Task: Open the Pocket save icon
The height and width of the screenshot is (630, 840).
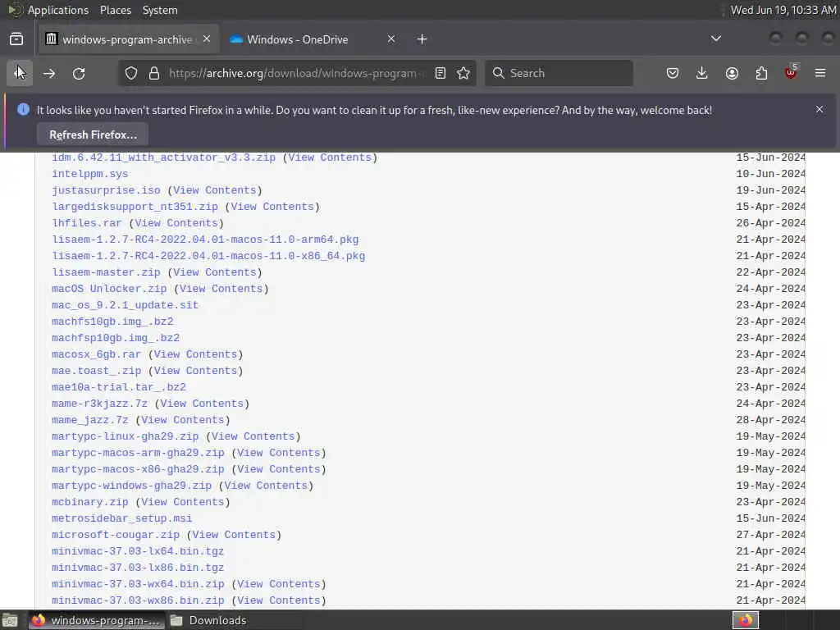Action: (x=673, y=73)
